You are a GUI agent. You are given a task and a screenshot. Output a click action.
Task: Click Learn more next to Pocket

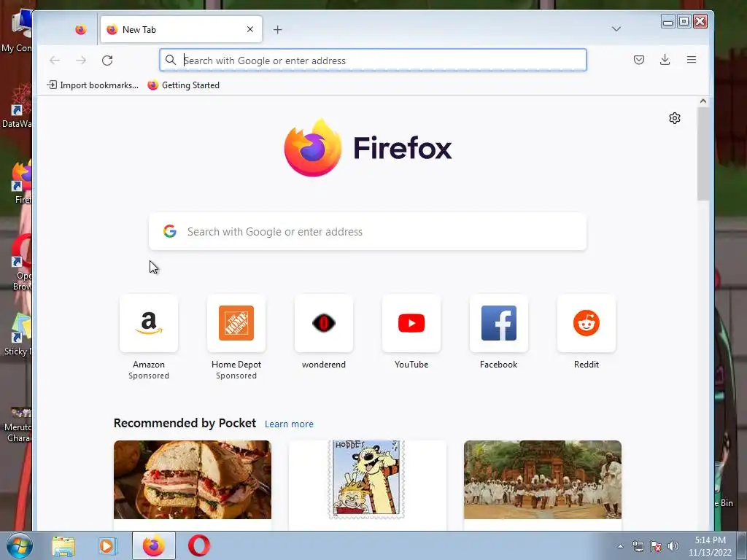point(289,424)
